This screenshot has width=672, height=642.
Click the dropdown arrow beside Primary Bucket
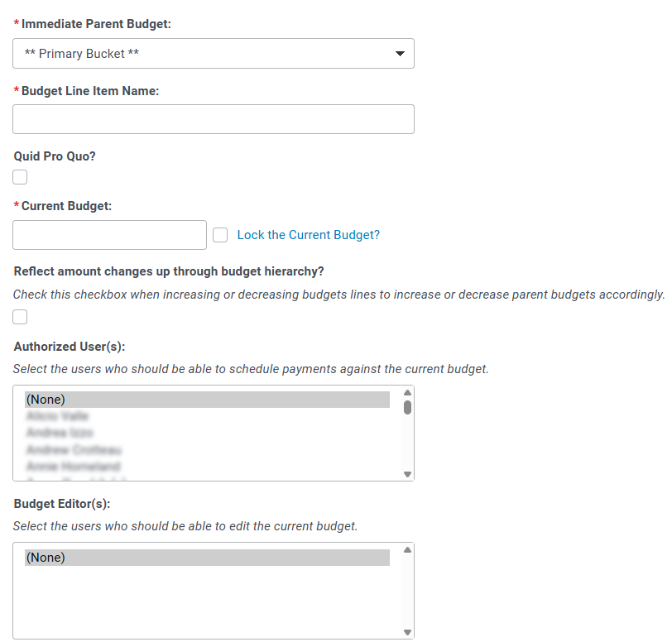point(400,54)
